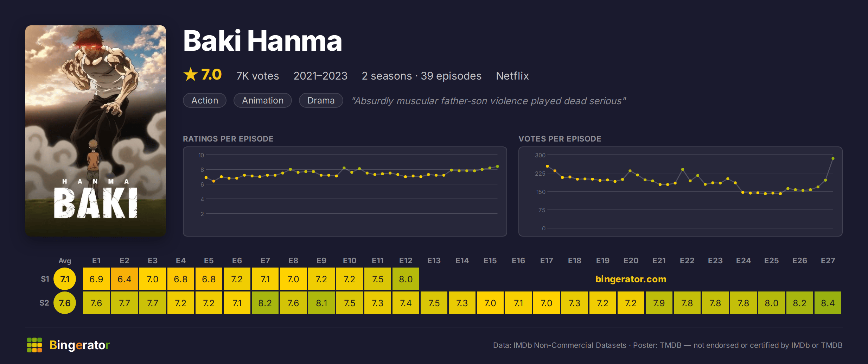The image size is (868, 364).
Task: Click the yellow star rating icon
Action: 191,74
